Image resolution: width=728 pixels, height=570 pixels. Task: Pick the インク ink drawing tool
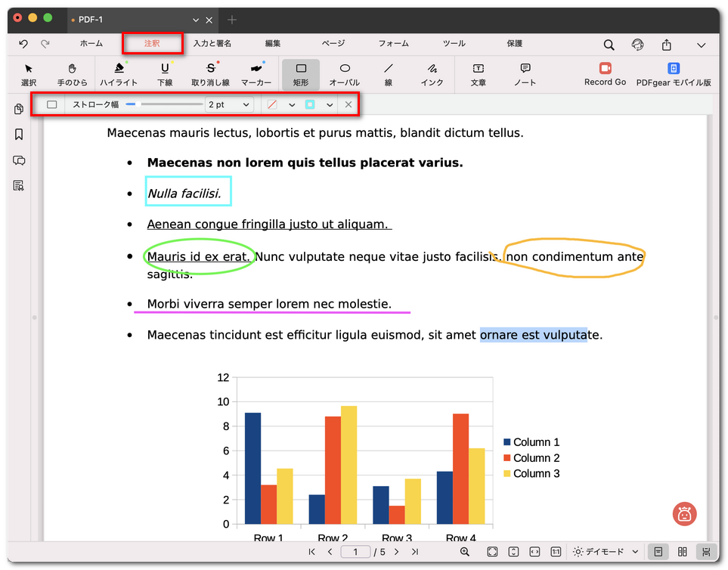pos(432,74)
